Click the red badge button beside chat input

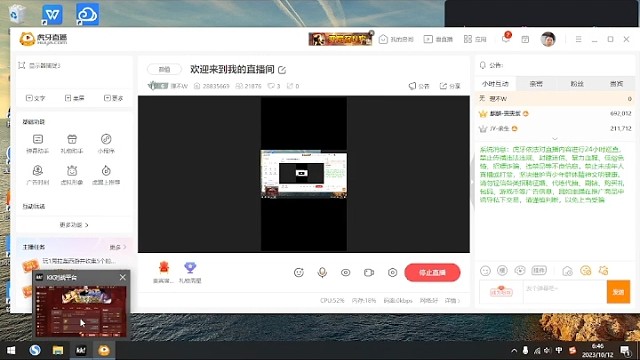click(501, 291)
